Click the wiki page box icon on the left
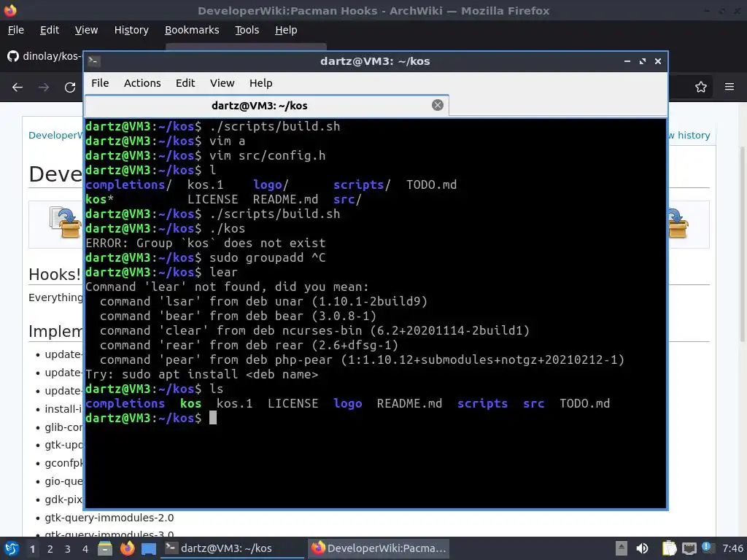This screenshot has width=747, height=560. (65, 222)
